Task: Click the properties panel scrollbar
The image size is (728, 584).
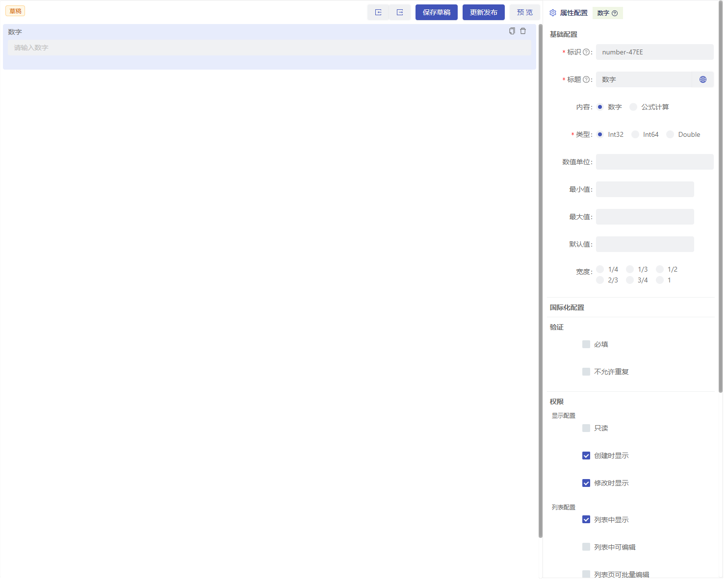Action: tap(721, 196)
